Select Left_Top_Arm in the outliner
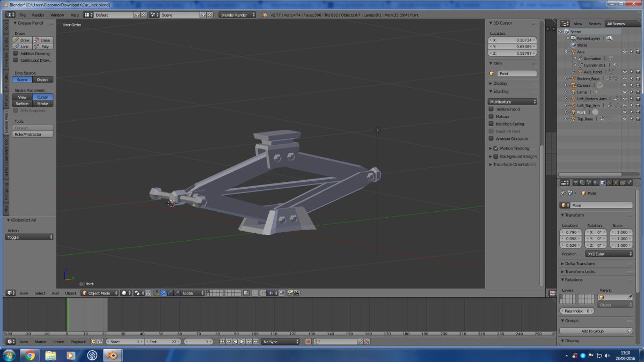644x362 pixels. (588, 105)
